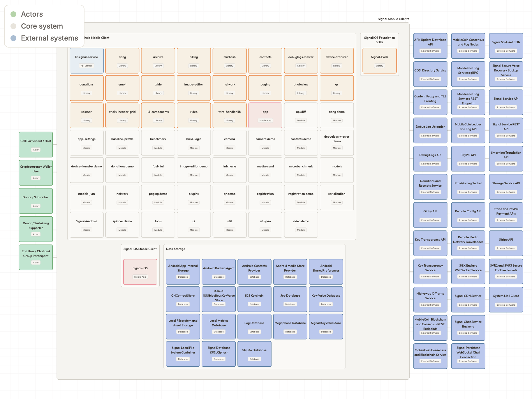This screenshot has width=532, height=399.
Task: Select the Cryptocurrency Wallet User actor
Action: pos(36,173)
